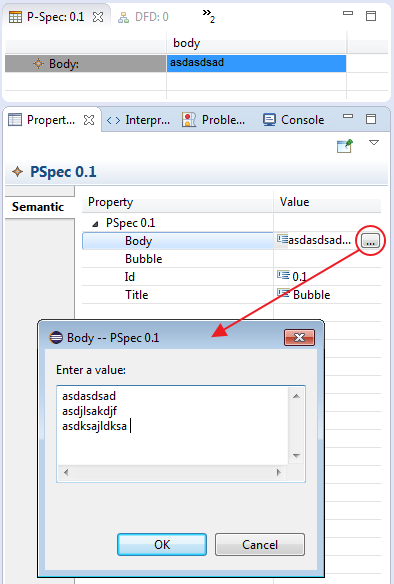Select the Semantic properties tab
394x584 pixels.
coord(38,207)
